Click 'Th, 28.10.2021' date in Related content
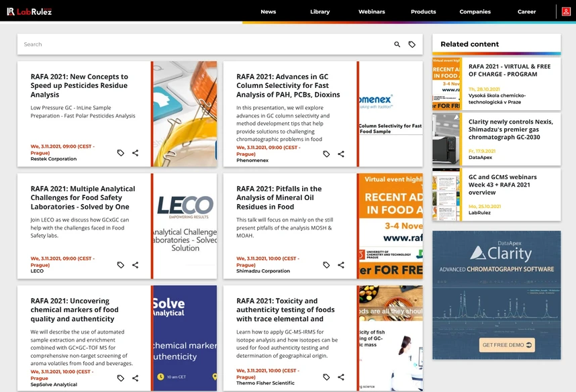The image size is (576, 392). [484, 89]
